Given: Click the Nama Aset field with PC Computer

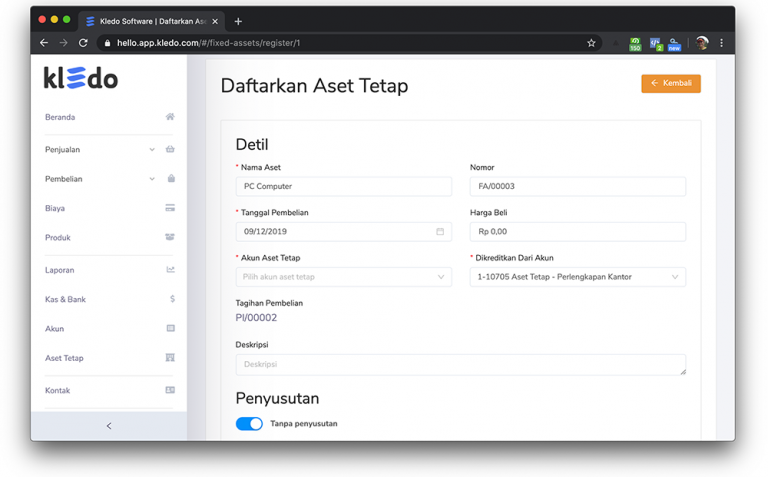Looking at the screenshot, I should pyautogui.click(x=343, y=186).
